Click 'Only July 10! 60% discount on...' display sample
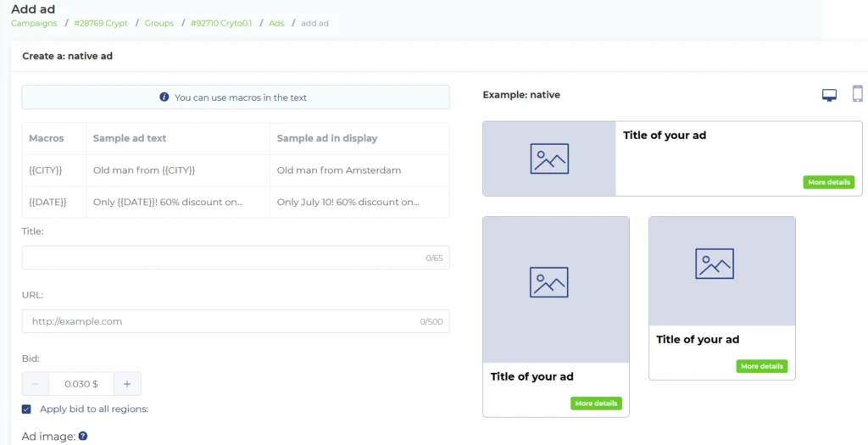 tap(348, 202)
